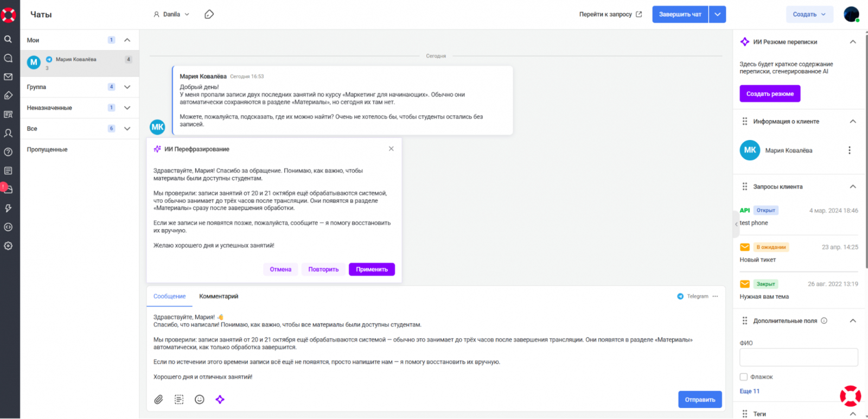This screenshot has height=419, width=868.
Task: Open the templates icon in message toolbar
Action: (x=179, y=399)
